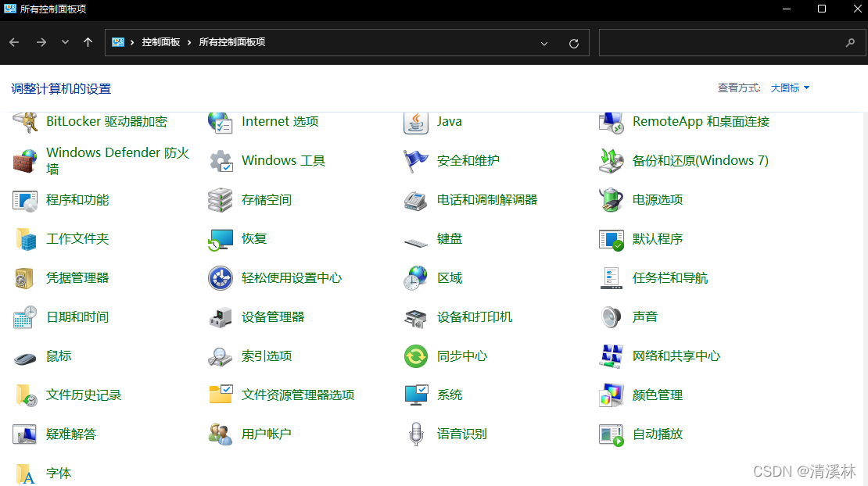Expand the address bar history dropdown

click(544, 43)
